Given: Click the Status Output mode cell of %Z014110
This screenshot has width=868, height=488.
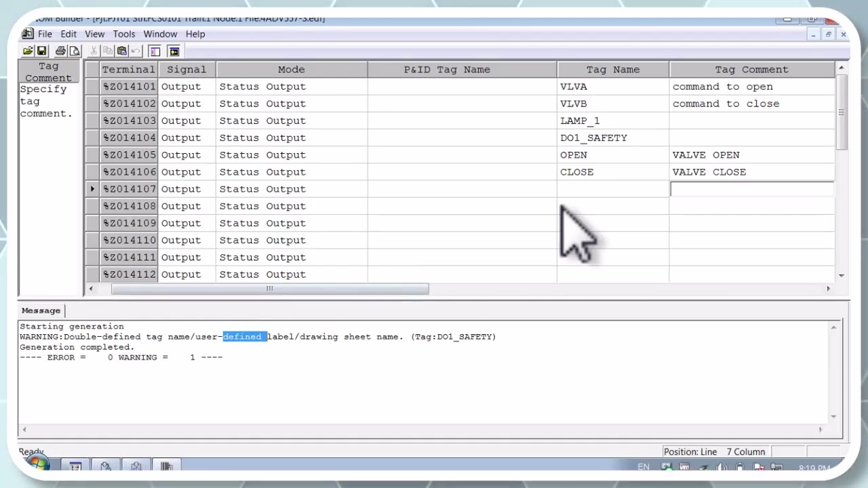Looking at the screenshot, I should click(x=292, y=240).
